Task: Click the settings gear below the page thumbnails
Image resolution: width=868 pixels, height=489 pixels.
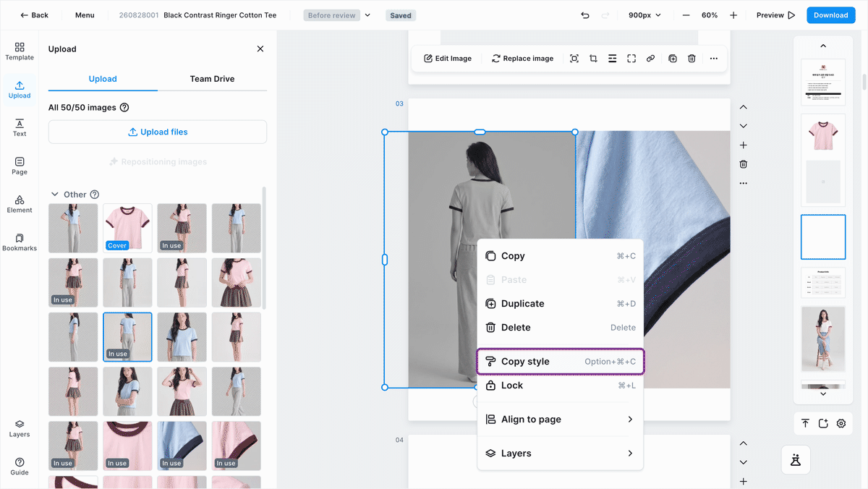Action: (841, 424)
